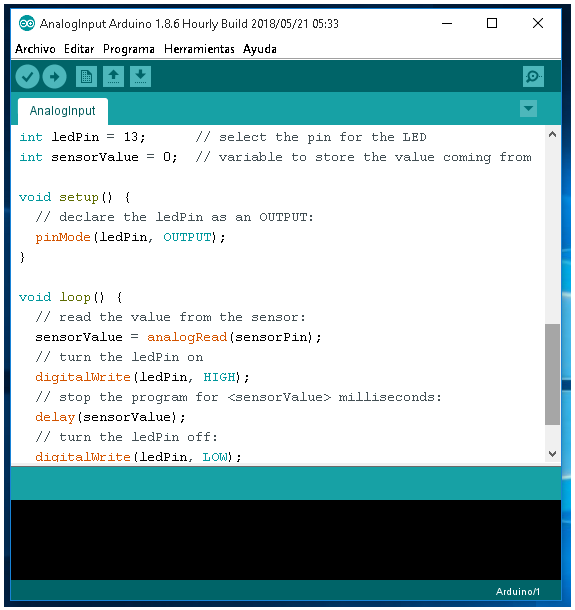Click the 'void loop() {' line
Image resolution: width=575 pixels, height=610 pixels.
(x=70, y=297)
